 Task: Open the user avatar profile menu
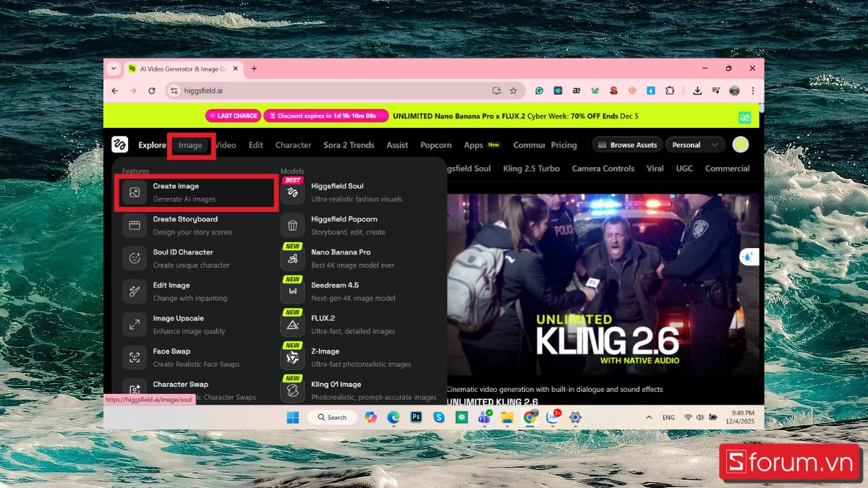[740, 145]
